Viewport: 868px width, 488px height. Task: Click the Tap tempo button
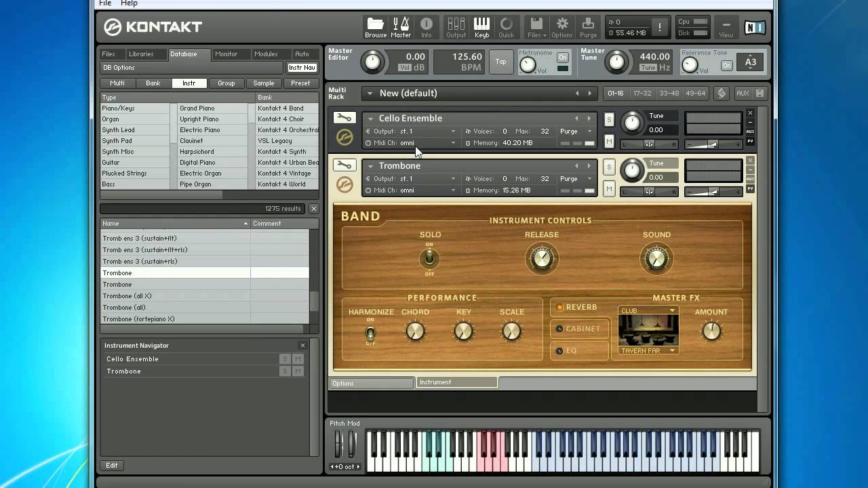(x=500, y=62)
